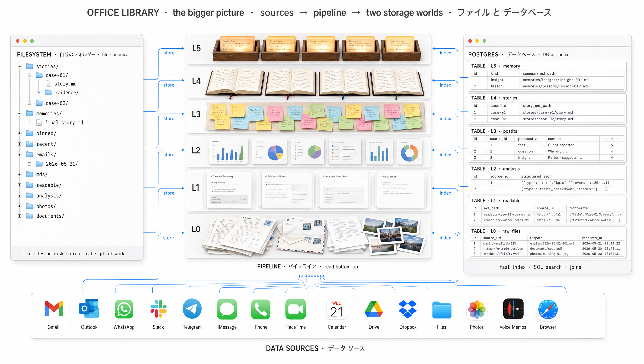Launch WhatsApp from data sources
Image resolution: width=644 pixels, height=364 pixels.
tap(124, 309)
